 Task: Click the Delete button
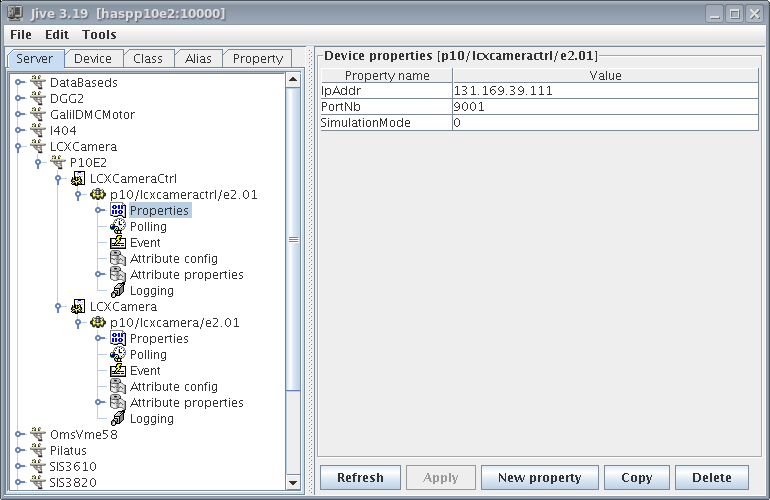pyautogui.click(x=712, y=477)
